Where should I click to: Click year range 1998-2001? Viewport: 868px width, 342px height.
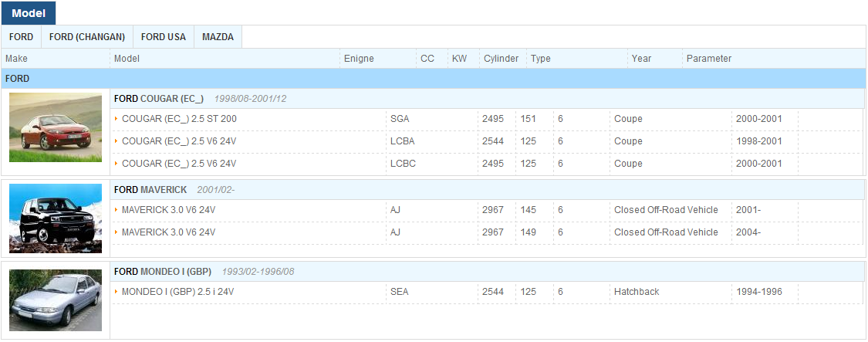[x=759, y=141]
